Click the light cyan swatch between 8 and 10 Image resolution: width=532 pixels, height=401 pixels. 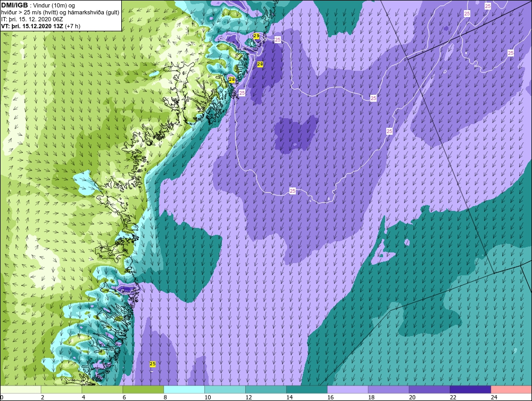click(184, 389)
